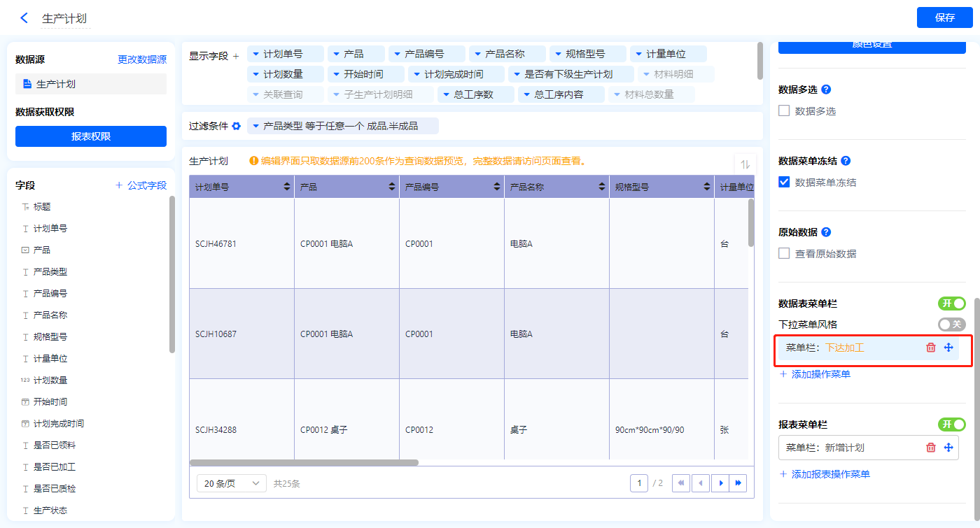Select the 产品类型 field in field list
Image resolution: width=980 pixels, height=528 pixels.
pyautogui.click(x=50, y=271)
